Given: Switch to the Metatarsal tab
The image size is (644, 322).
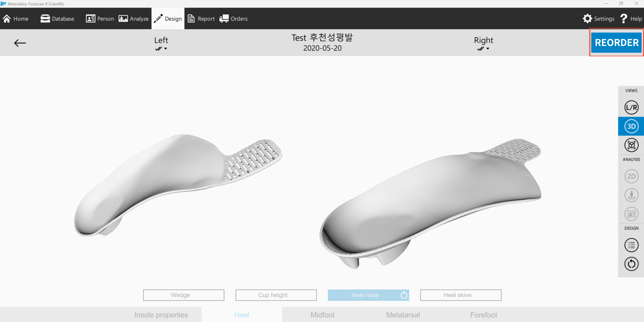Looking at the screenshot, I should coord(403,315).
